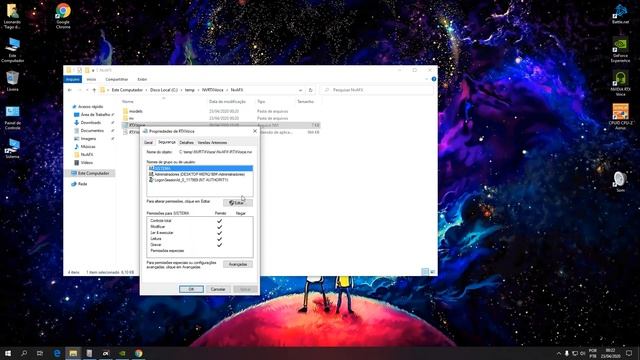Open the Sistema desktop shortcut
The width and height of the screenshot is (640, 360).
coord(13,148)
